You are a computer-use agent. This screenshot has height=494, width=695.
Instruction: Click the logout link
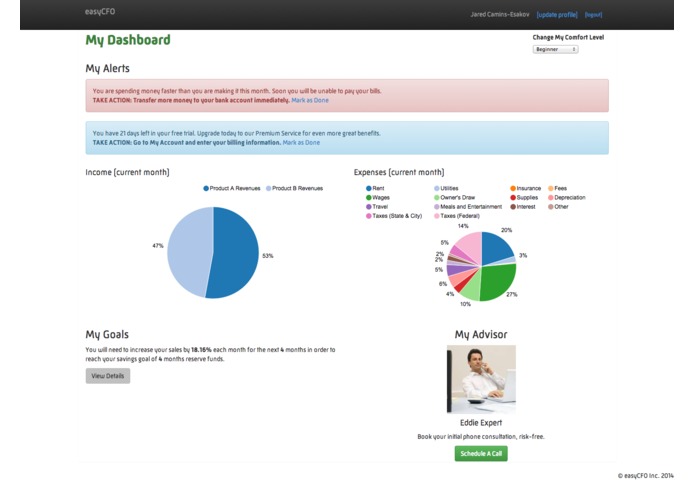(593, 15)
